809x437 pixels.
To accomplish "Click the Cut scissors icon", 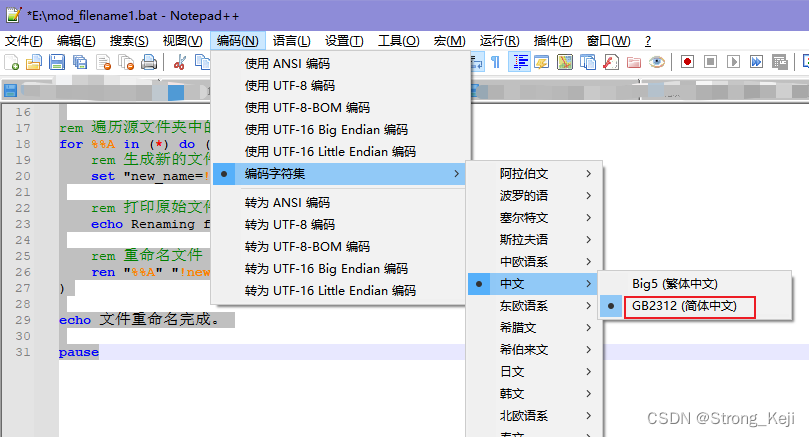I will [180, 62].
